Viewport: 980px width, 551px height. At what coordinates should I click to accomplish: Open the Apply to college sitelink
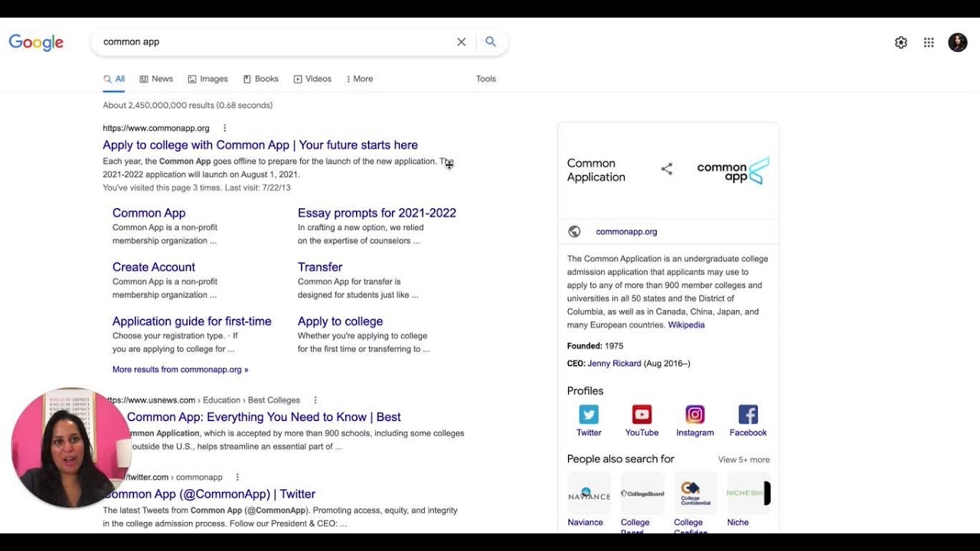click(x=340, y=321)
